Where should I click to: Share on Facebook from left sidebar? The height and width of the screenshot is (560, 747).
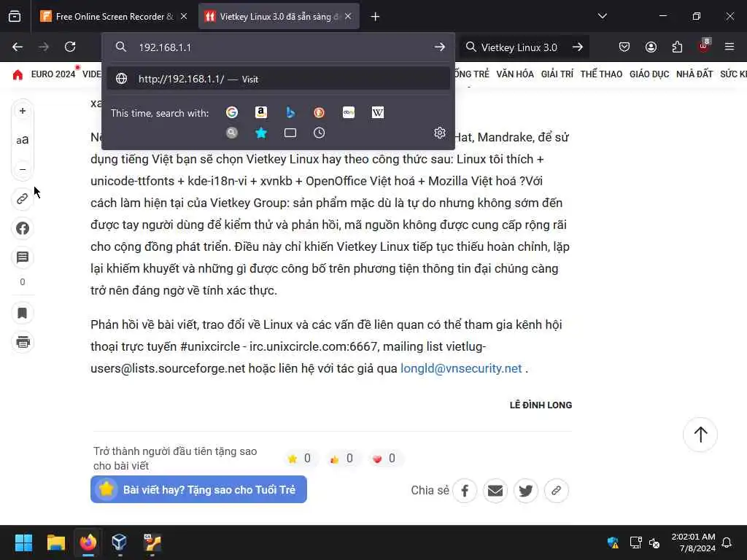(23, 228)
